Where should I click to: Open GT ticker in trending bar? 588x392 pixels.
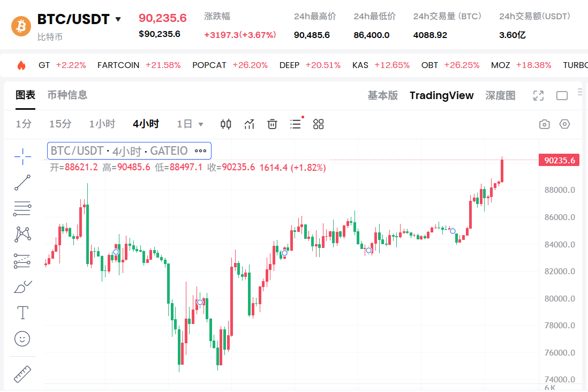(x=62, y=65)
